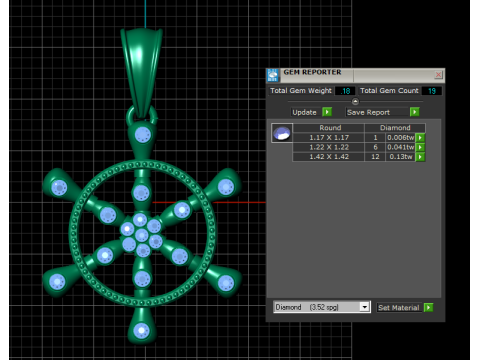Click the quantity 6 cell
Screen dimensions: 480x360
375,147
